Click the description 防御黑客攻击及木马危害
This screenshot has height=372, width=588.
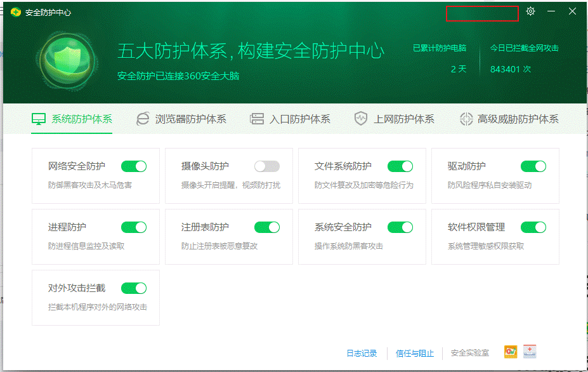click(90, 185)
